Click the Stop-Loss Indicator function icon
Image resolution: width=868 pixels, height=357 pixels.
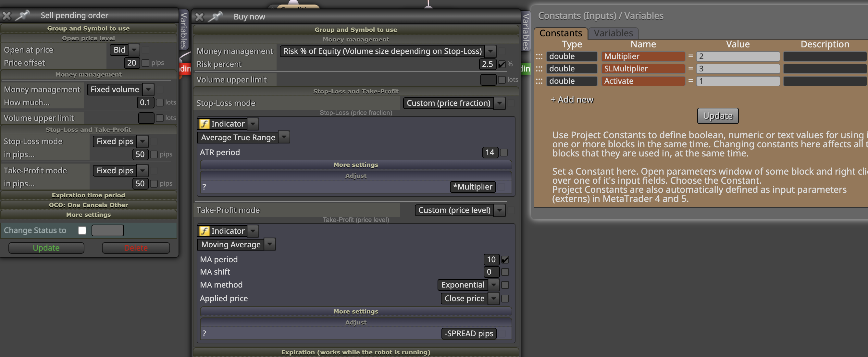[204, 124]
